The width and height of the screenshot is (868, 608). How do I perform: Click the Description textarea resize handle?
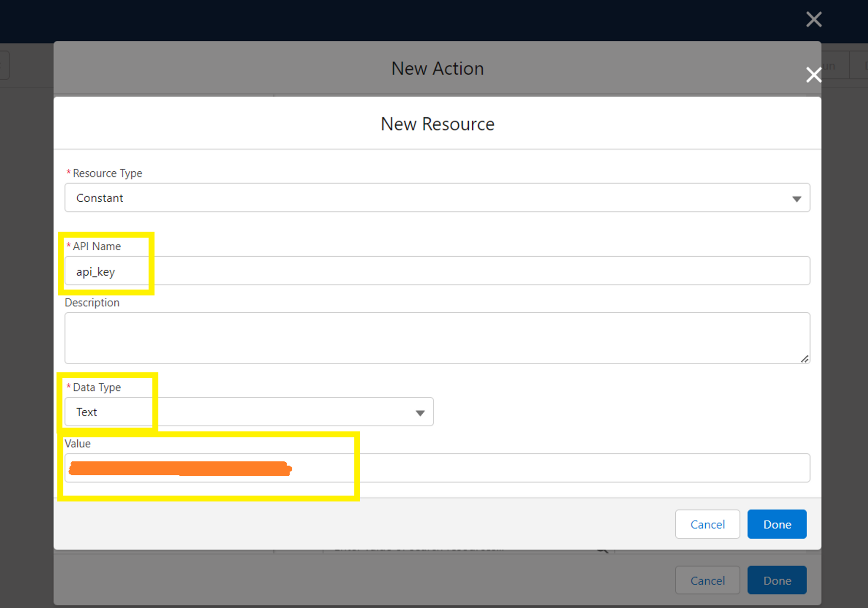(x=805, y=359)
